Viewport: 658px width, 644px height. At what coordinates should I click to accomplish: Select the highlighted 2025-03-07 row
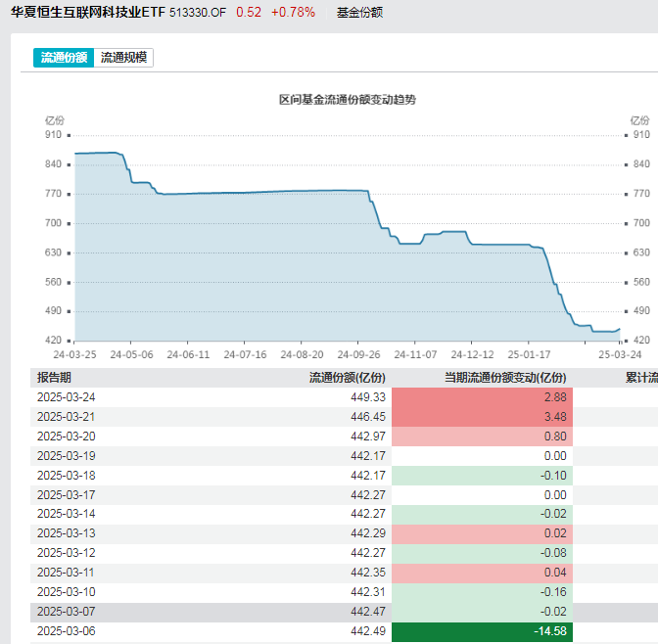[67, 612]
